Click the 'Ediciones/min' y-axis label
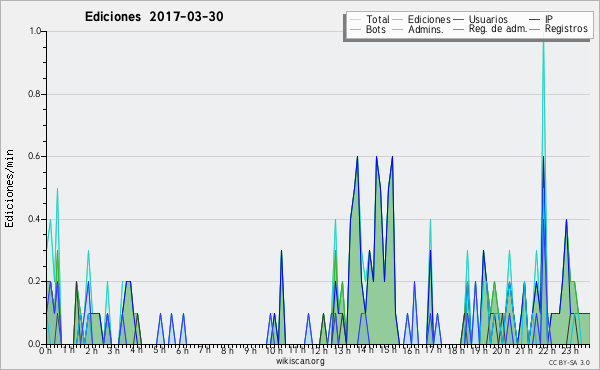Image resolution: width=600 pixels, height=370 pixels. [9, 188]
